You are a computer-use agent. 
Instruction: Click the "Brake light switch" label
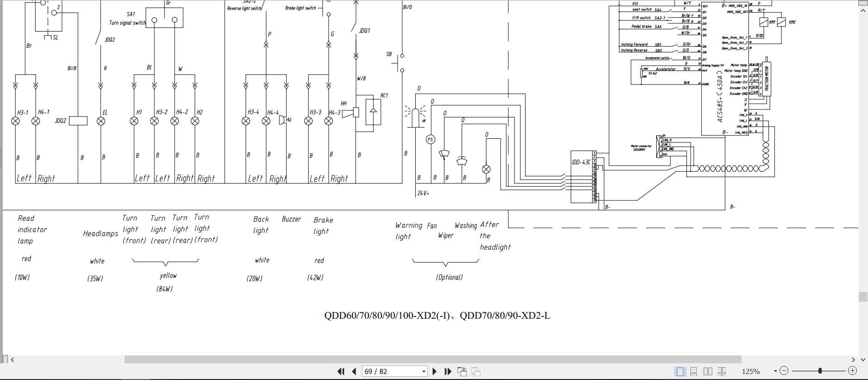point(301,8)
